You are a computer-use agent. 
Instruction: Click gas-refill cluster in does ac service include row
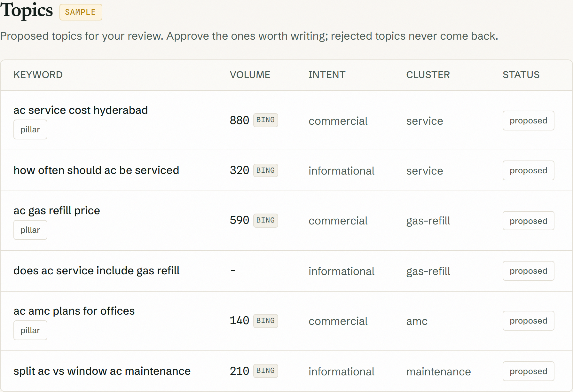(x=428, y=271)
